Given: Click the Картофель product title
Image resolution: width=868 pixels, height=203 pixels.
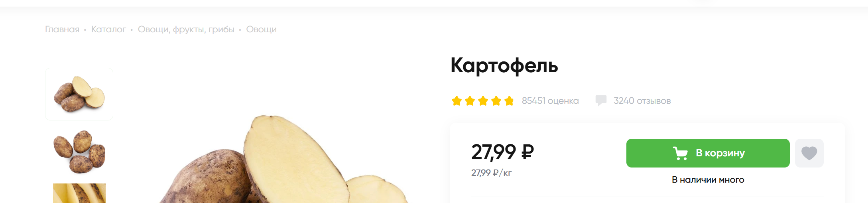Looking at the screenshot, I should point(504,66).
